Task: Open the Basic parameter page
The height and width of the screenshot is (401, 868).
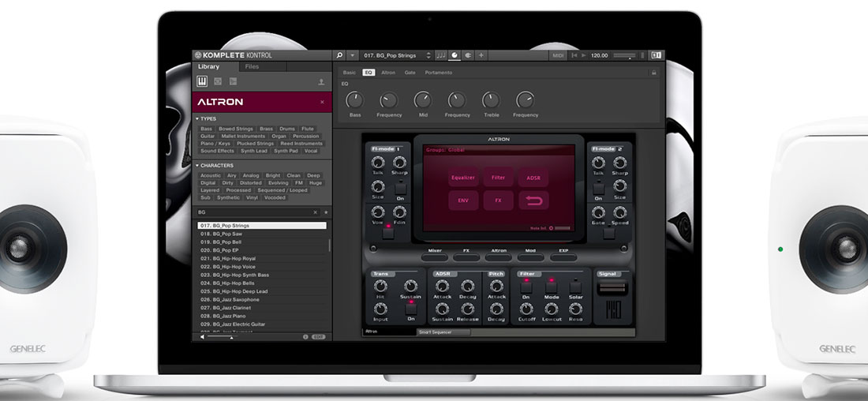Action: pyautogui.click(x=350, y=73)
